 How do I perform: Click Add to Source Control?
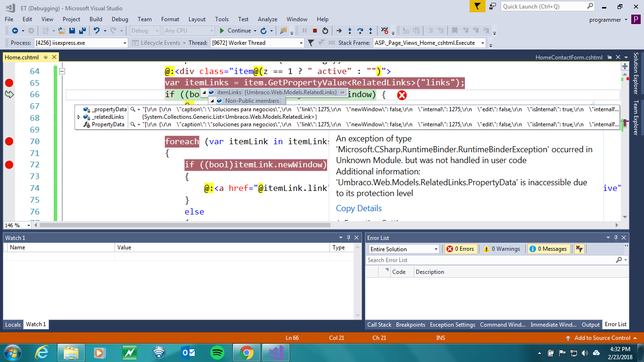[x=602, y=338]
